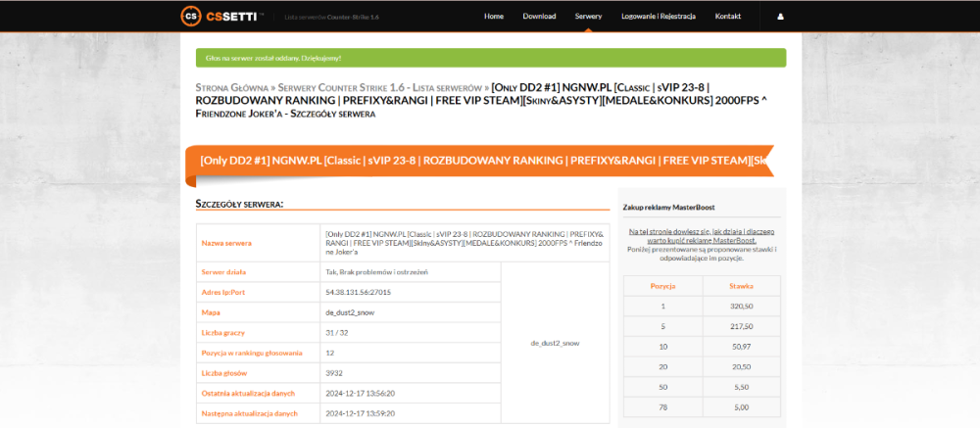This screenshot has width=980, height=428.
Task: Open Logowanie i Rejestracja
Action: point(659,17)
